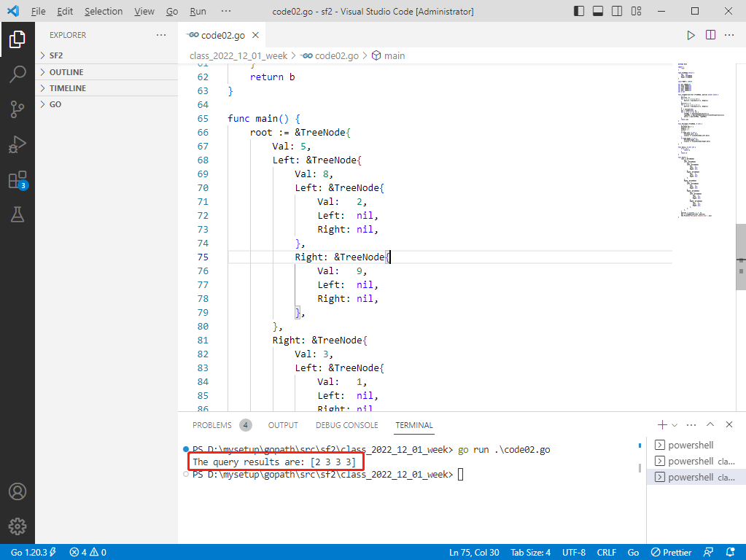Click line number 75 in gutter
746x560 pixels.
coord(203,257)
